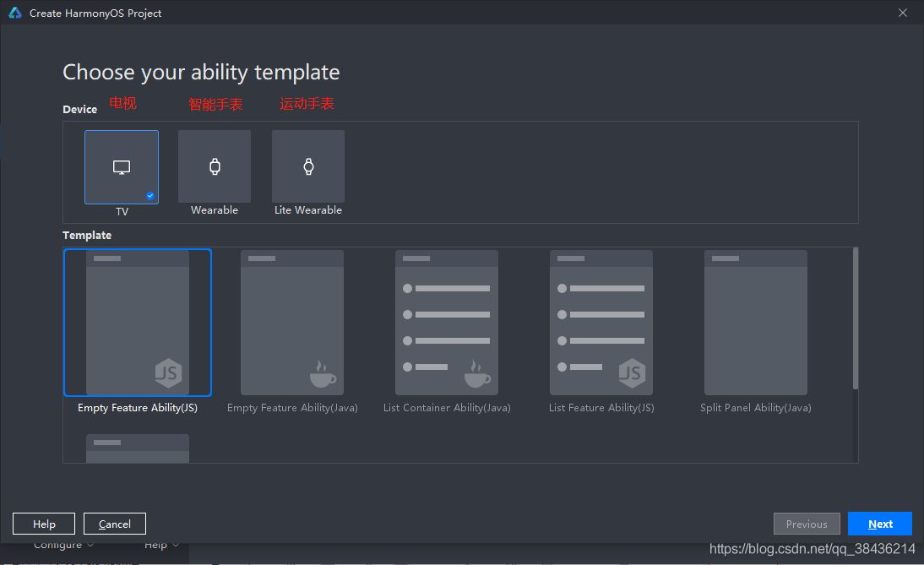Screen dimensions: 924x565
Task: Click the Previous button
Action: (807, 524)
